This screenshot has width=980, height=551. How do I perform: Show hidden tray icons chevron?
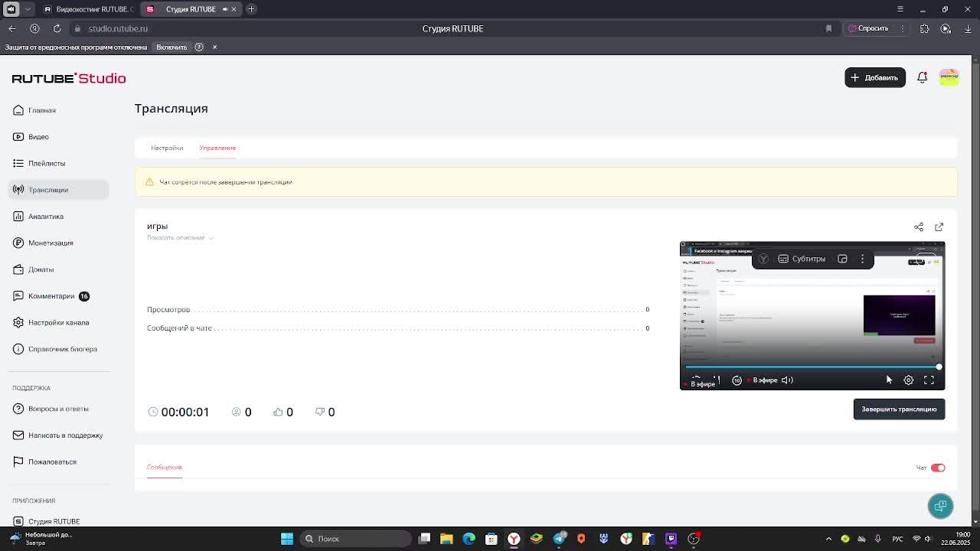click(828, 539)
